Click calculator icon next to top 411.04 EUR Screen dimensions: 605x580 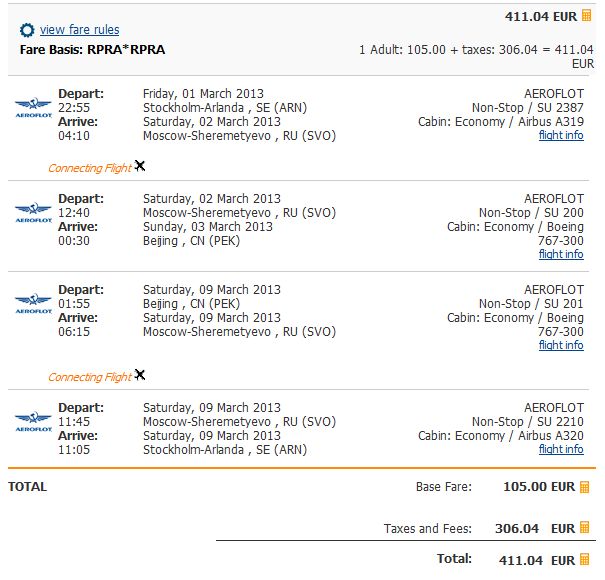pos(587,15)
